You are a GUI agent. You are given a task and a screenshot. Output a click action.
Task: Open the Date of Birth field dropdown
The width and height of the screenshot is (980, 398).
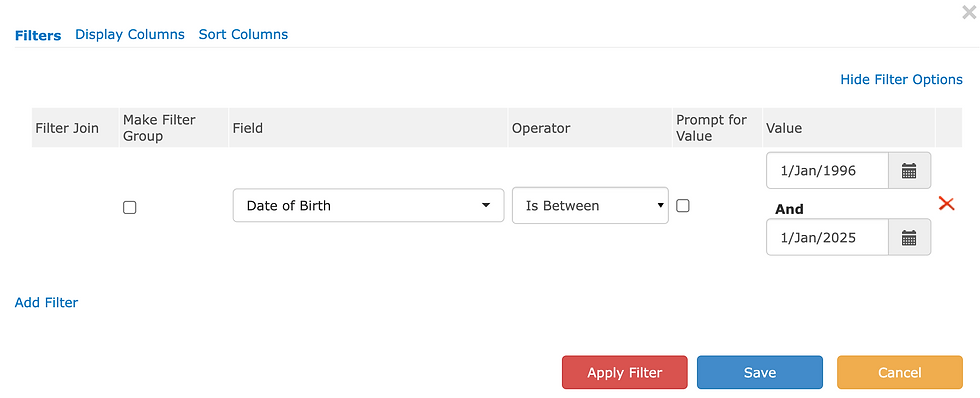[x=368, y=206]
